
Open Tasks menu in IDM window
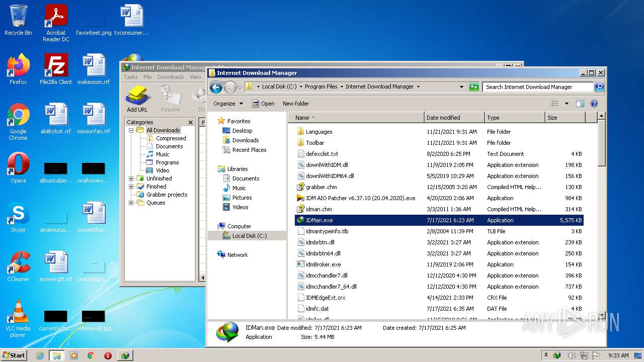(131, 77)
